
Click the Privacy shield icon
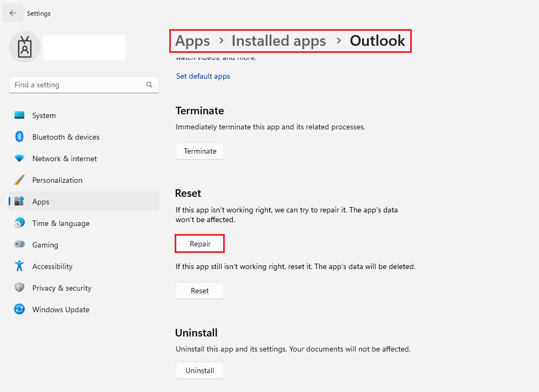pyautogui.click(x=19, y=287)
